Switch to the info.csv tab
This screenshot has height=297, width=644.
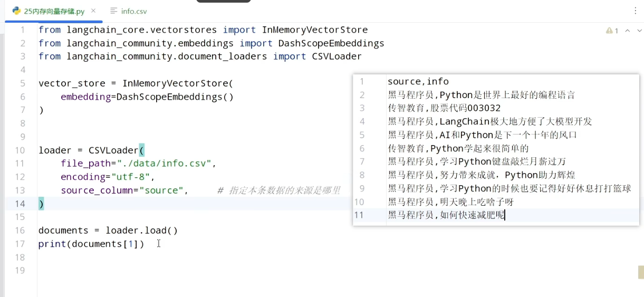pyautogui.click(x=129, y=11)
